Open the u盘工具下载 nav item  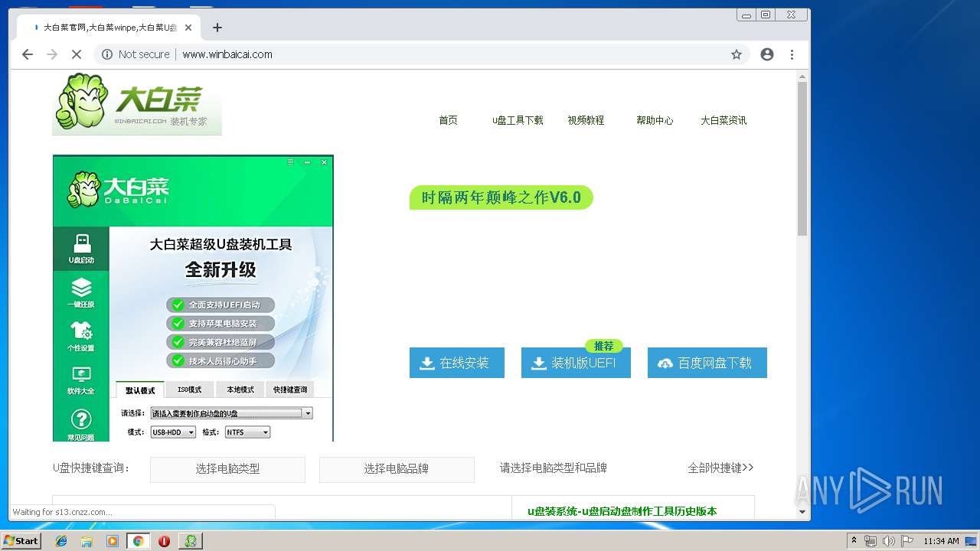(518, 120)
